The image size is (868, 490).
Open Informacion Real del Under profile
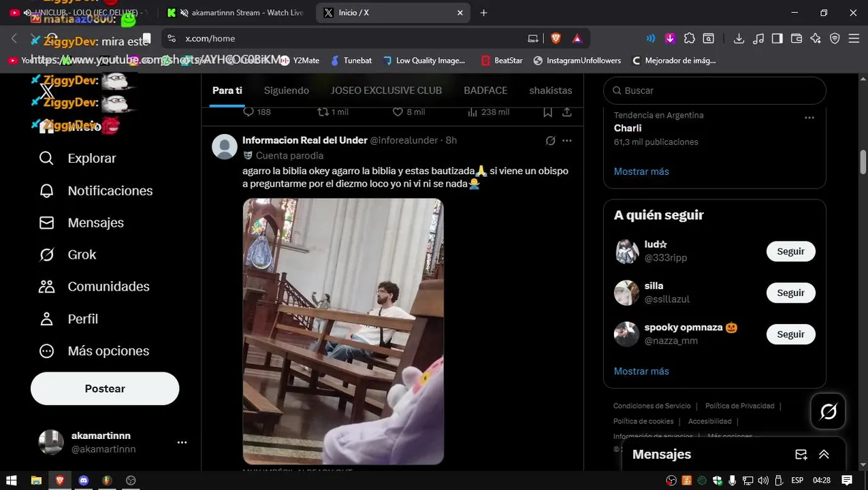coord(305,140)
